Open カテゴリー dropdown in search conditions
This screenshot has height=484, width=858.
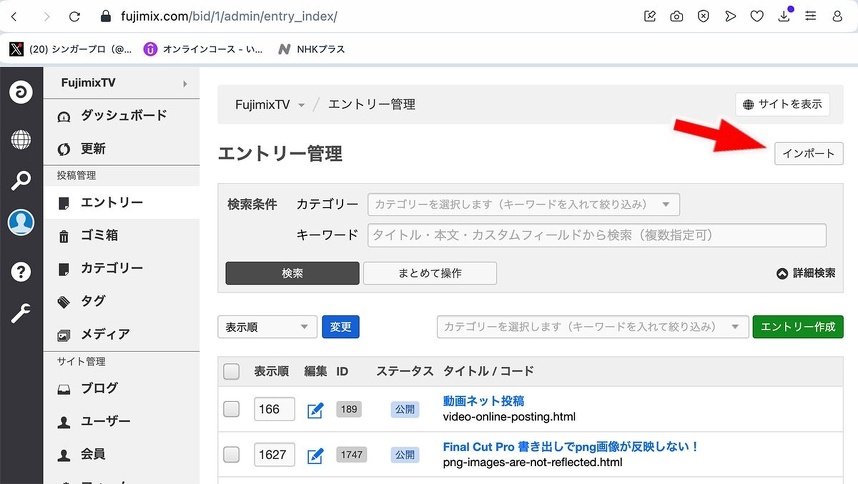click(523, 204)
